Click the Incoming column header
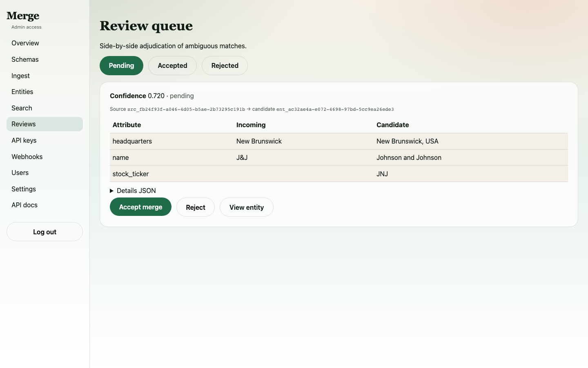Viewport: 588px width, 368px height. click(251, 125)
